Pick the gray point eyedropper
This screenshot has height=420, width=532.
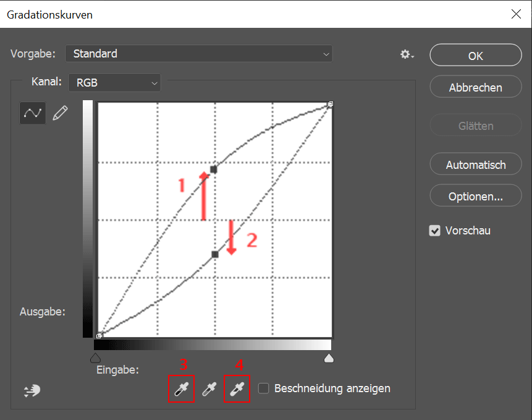[x=209, y=389]
